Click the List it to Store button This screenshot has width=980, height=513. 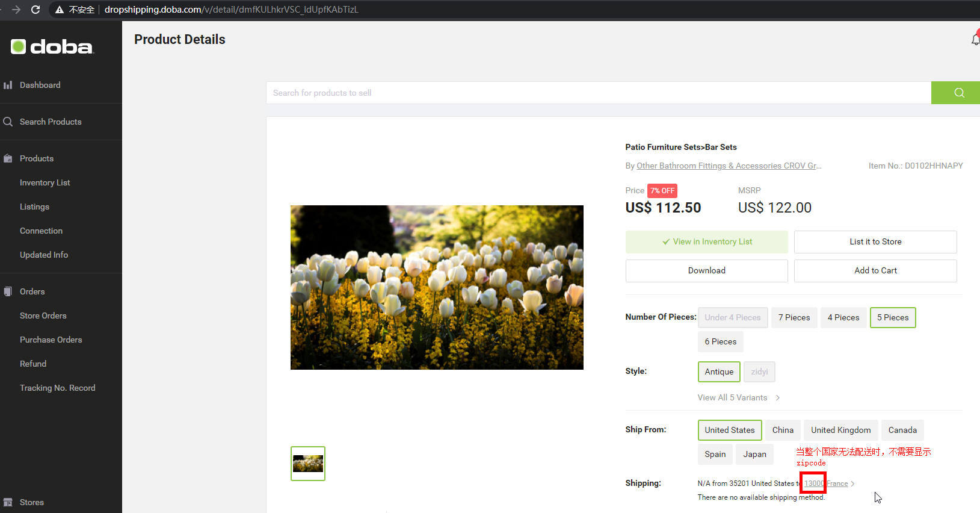coord(875,241)
